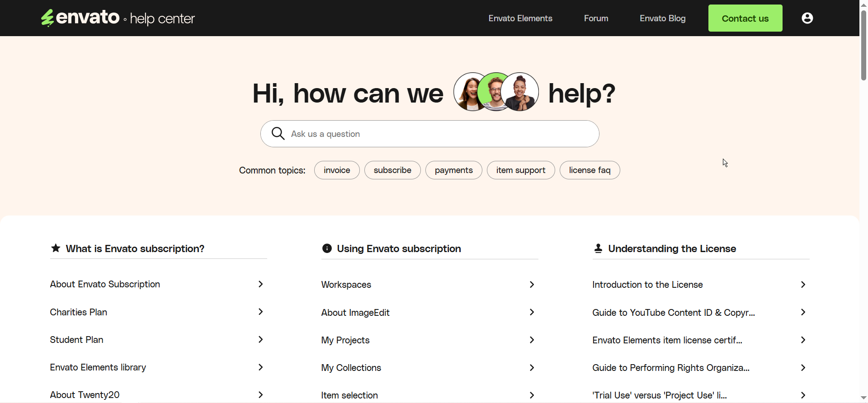Open Envato Blog from the header
868x403 pixels.
pyautogui.click(x=662, y=19)
